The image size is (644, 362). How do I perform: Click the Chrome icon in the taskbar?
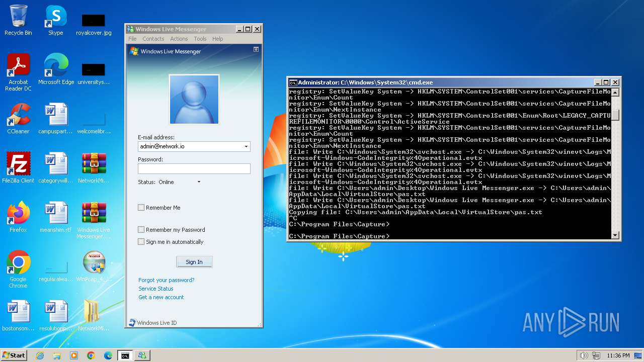coord(91,355)
